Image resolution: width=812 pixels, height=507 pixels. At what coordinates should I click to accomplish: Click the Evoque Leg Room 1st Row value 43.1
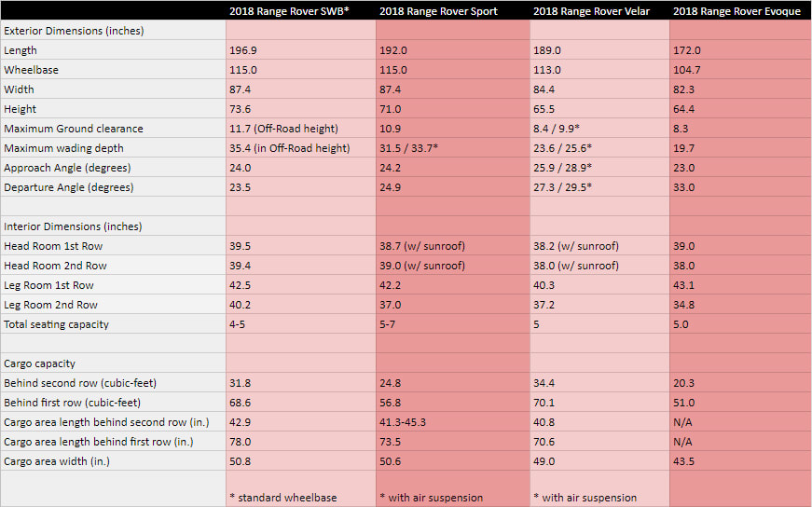tap(686, 285)
